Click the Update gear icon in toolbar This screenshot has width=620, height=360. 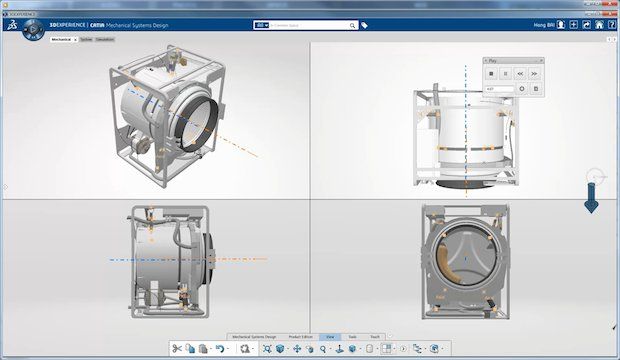point(245,349)
